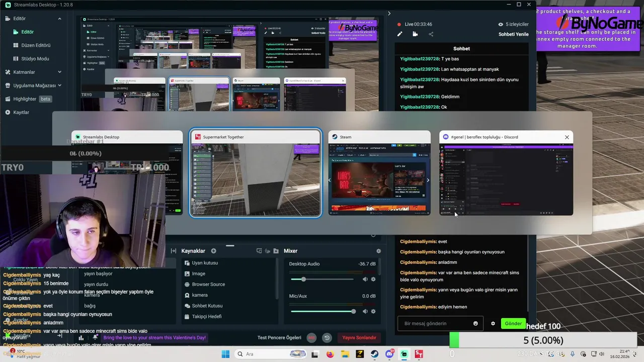Open Firefox from taskbar
The image size is (644, 362).
330,354
